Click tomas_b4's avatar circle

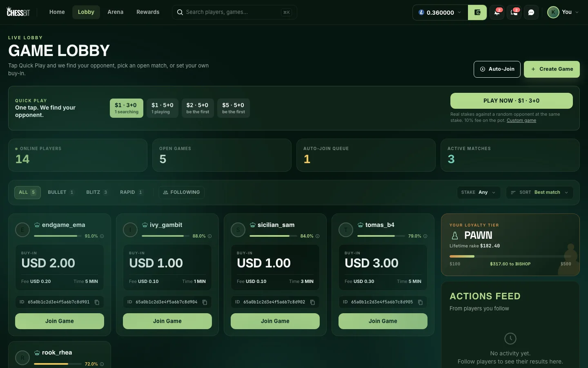(346, 230)
